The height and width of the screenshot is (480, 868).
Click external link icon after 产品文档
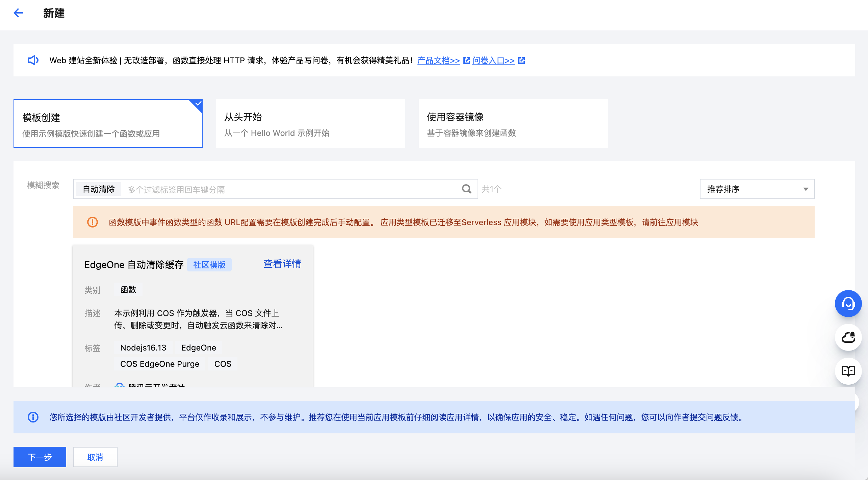click(466, 61)
